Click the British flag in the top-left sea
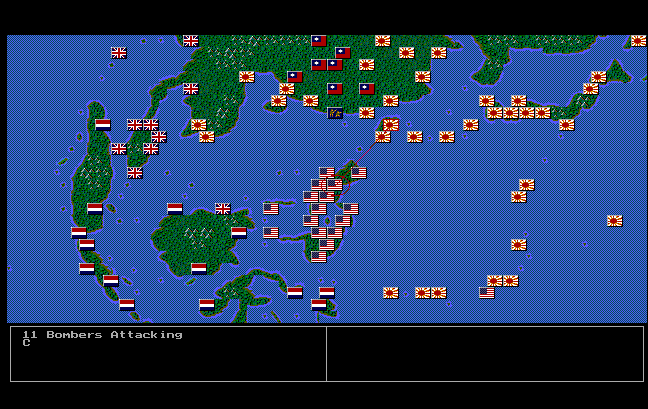 (119, 53)
